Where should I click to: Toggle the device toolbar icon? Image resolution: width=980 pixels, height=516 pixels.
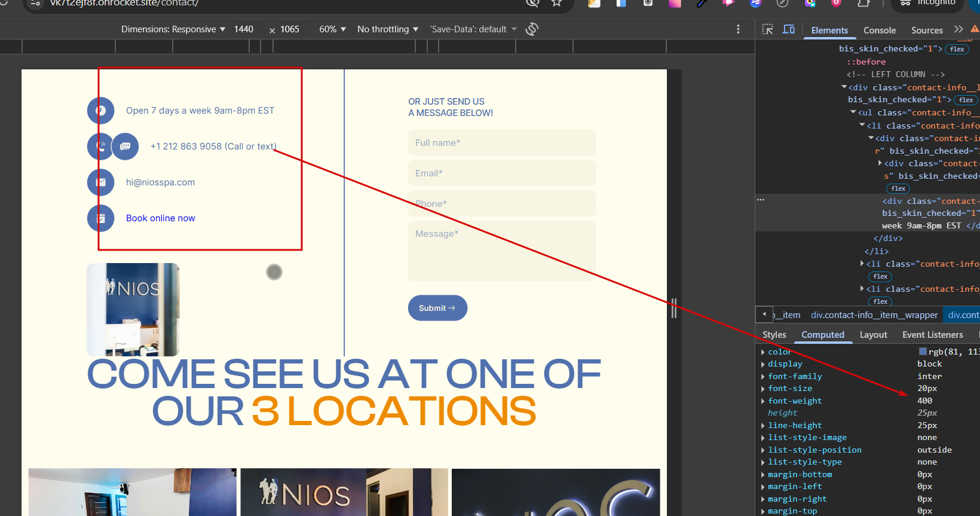[x=789, y=29]
